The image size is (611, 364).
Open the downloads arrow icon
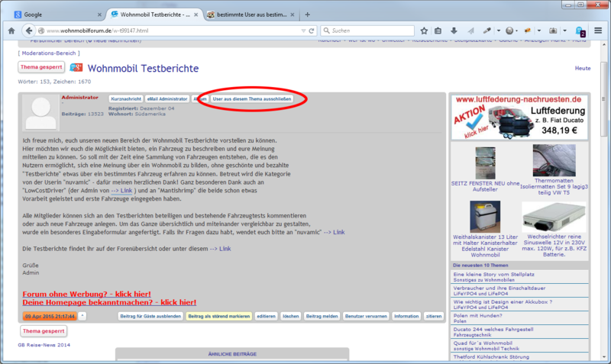coord(454,31)
